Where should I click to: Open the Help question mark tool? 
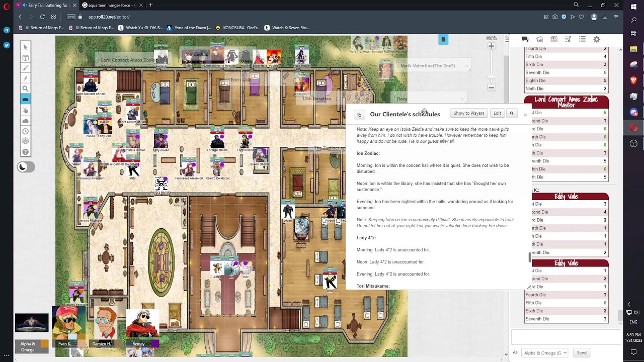25,152
